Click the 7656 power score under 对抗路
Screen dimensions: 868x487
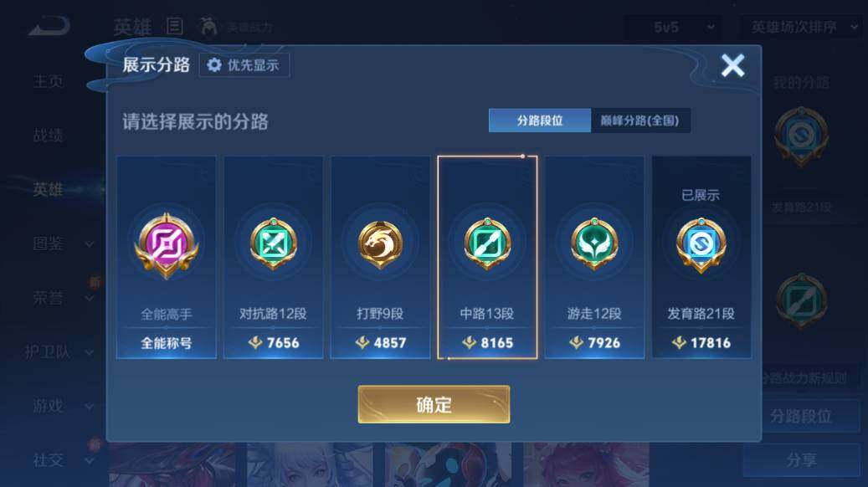pos(274,342)
